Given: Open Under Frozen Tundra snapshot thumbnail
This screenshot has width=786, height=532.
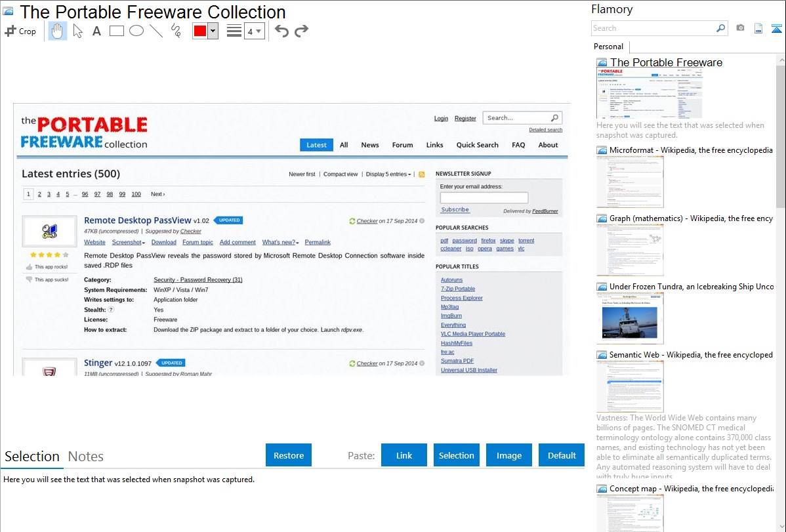Looking at the screenshot, I should (630, 318).
